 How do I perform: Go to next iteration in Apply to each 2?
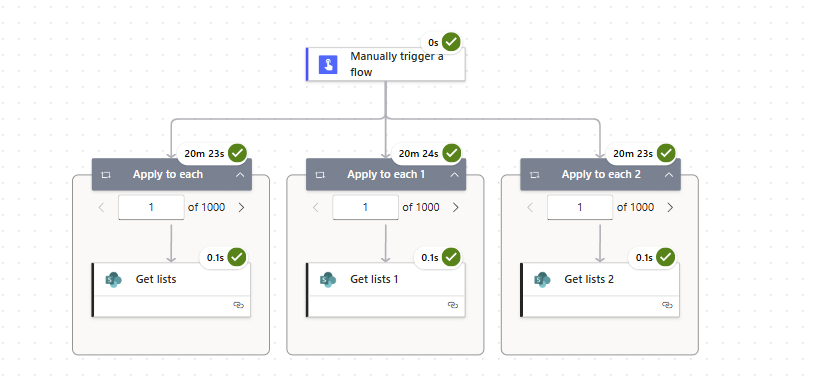point(670,208)
